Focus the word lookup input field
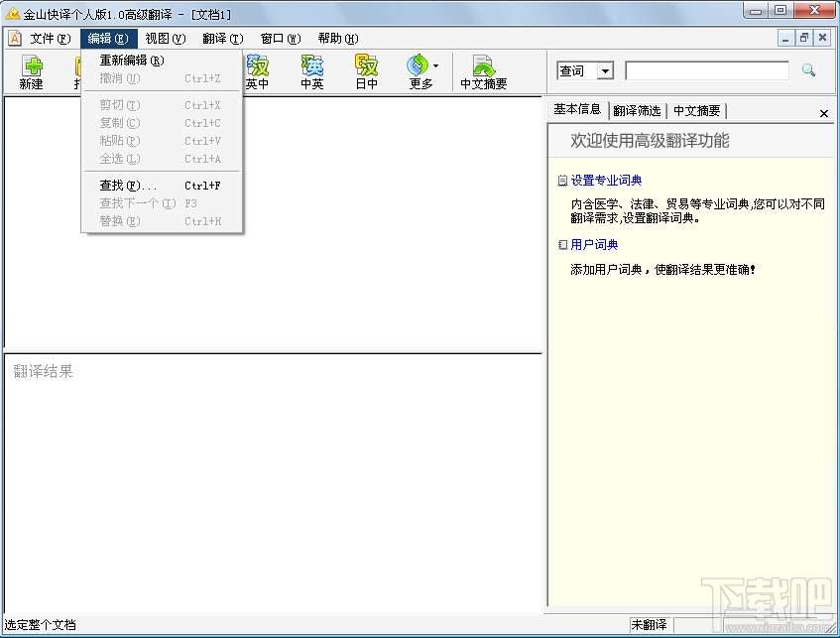 707,70
